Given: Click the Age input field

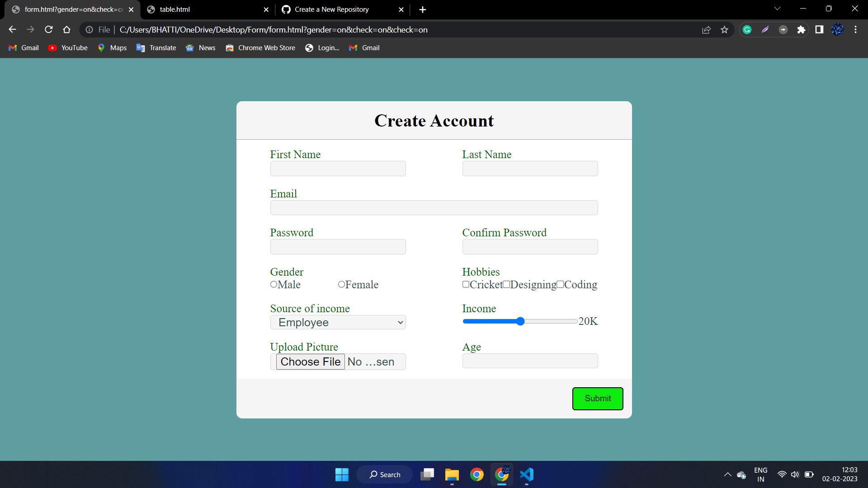Looking at the screenshot, I should tap(530, 361).
